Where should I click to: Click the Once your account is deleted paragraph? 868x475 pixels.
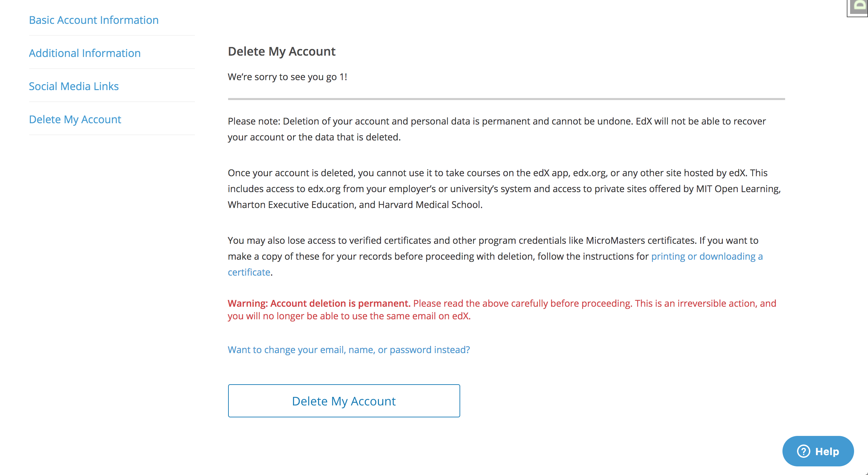click(x=504, y=188)
